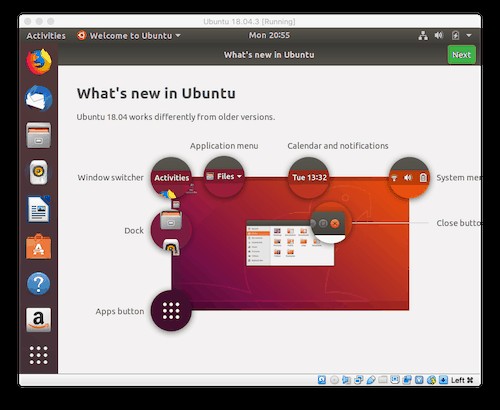The image size is (500, 410).
Task: Open Ubuntu Software orange bag icon
Action: coord(39,247)
